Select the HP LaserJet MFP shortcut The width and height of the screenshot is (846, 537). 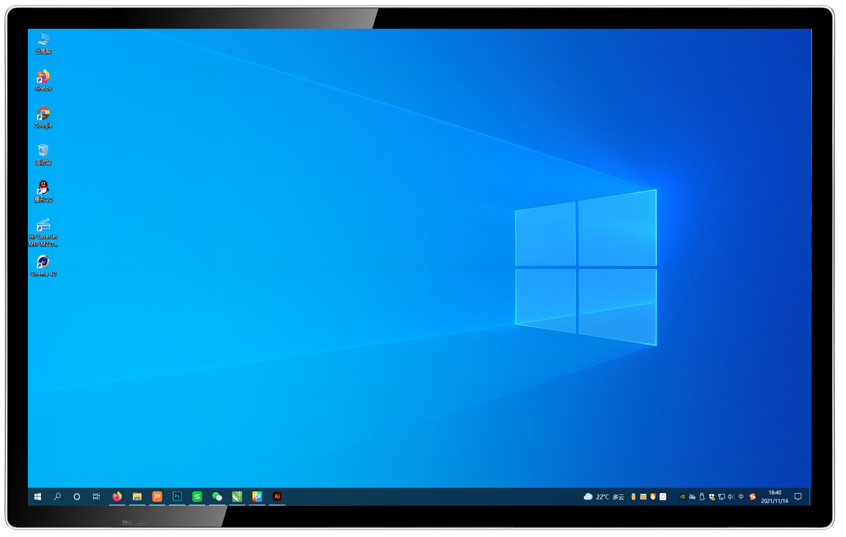[43, 227]
